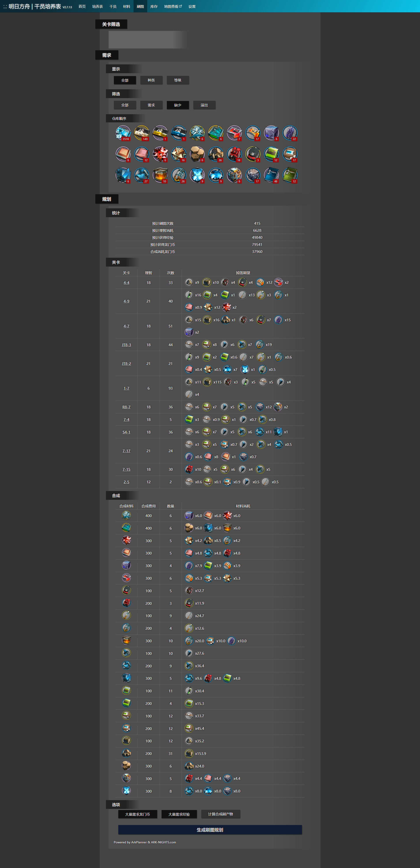420x868 pixels.
Task: Toggle the 计算合成副产物 option
Action: (221, 814)
